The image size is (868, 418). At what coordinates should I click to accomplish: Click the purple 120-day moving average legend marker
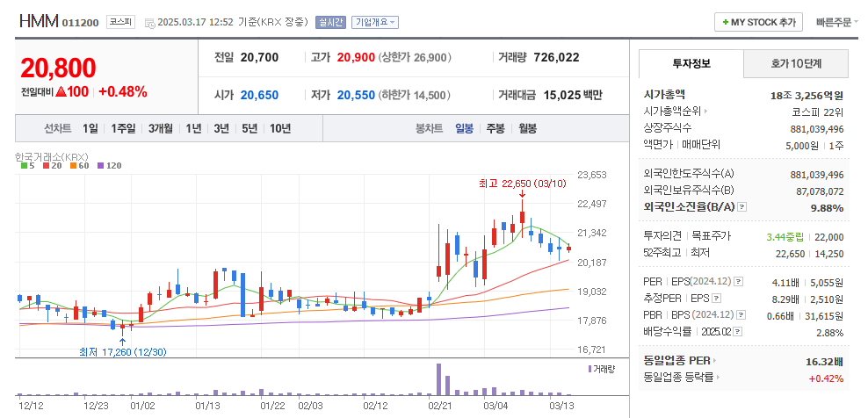(100, 166)
